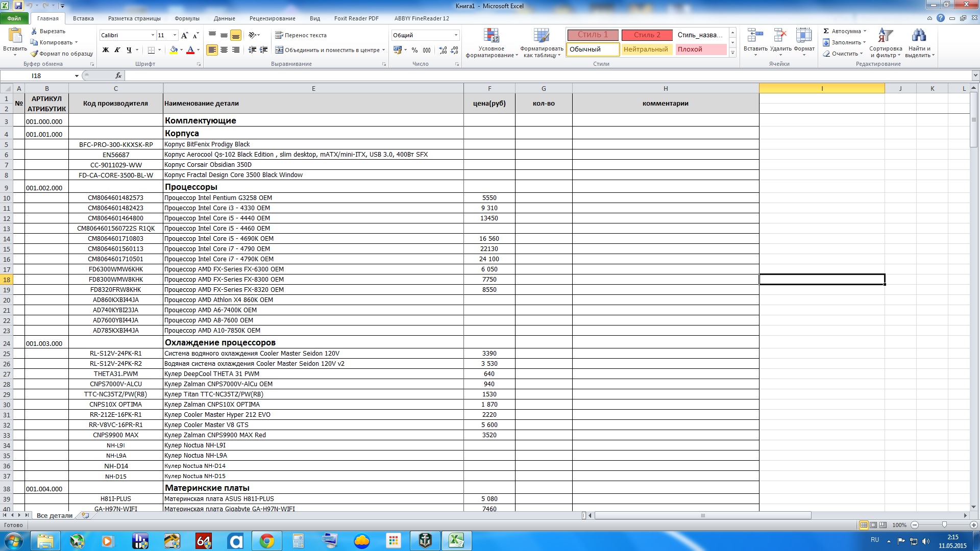Toggle Перенос текста wrap text
The width and height of the screenshot is (980, 551).
[x=301, y=35]
